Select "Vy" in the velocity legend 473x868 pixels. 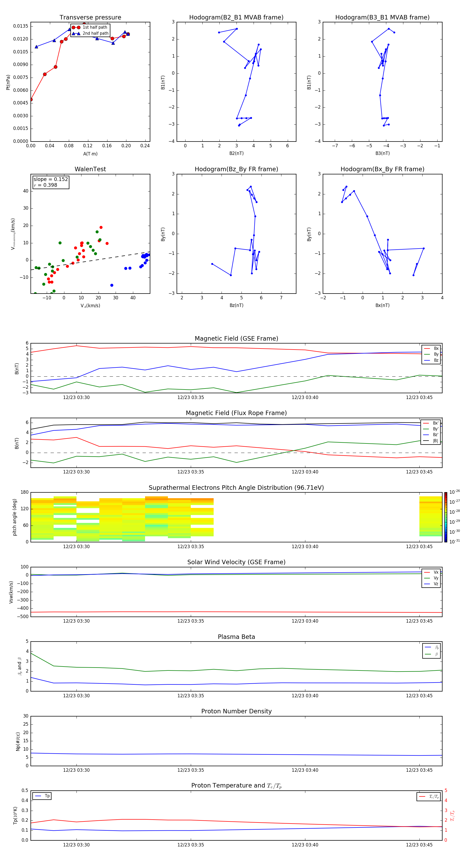pyautogui.click(x=431, y=578)
